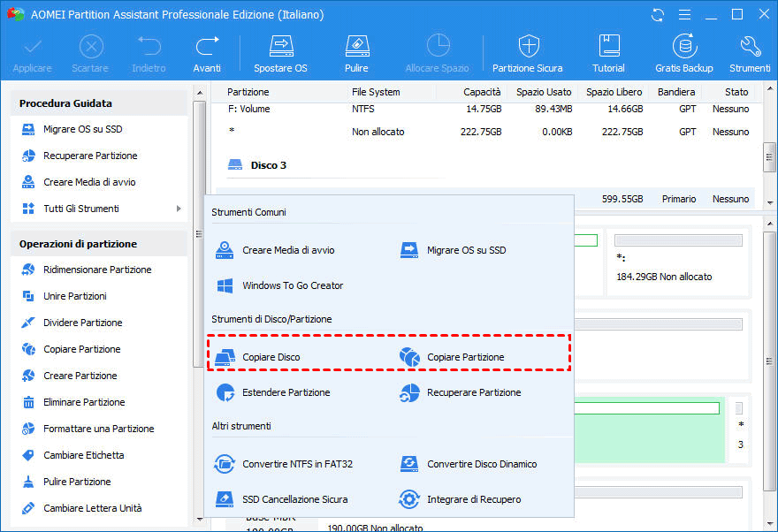Sort by File System column header
Viewport: 778px width, 532px height.
(376, 92)
